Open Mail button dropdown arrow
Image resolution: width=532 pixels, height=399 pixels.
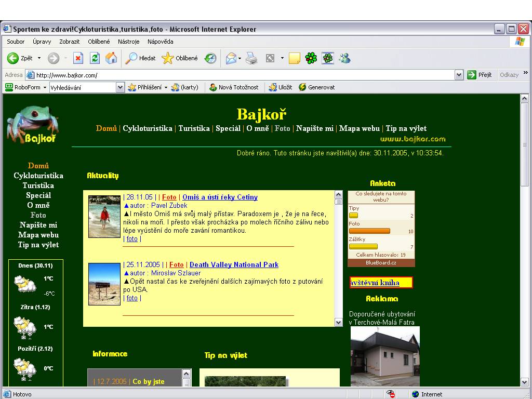(x=240, y=58)
